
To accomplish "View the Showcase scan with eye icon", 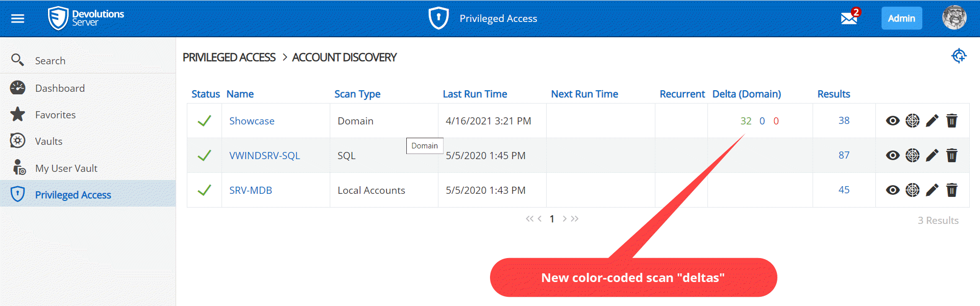I will click(893, 121).
